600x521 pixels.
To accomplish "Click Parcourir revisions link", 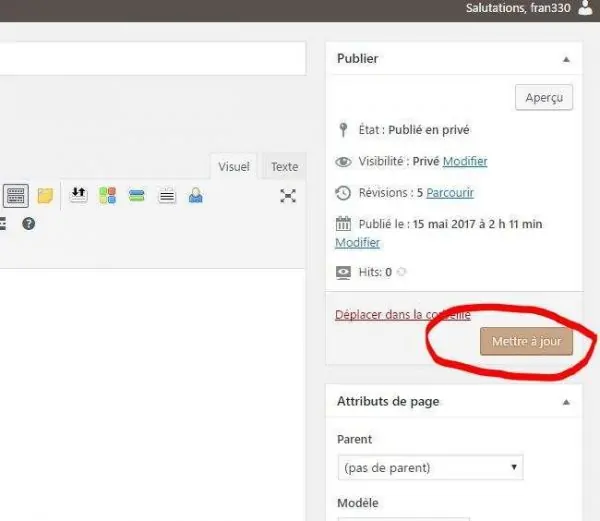I will [x=450, y=193].
